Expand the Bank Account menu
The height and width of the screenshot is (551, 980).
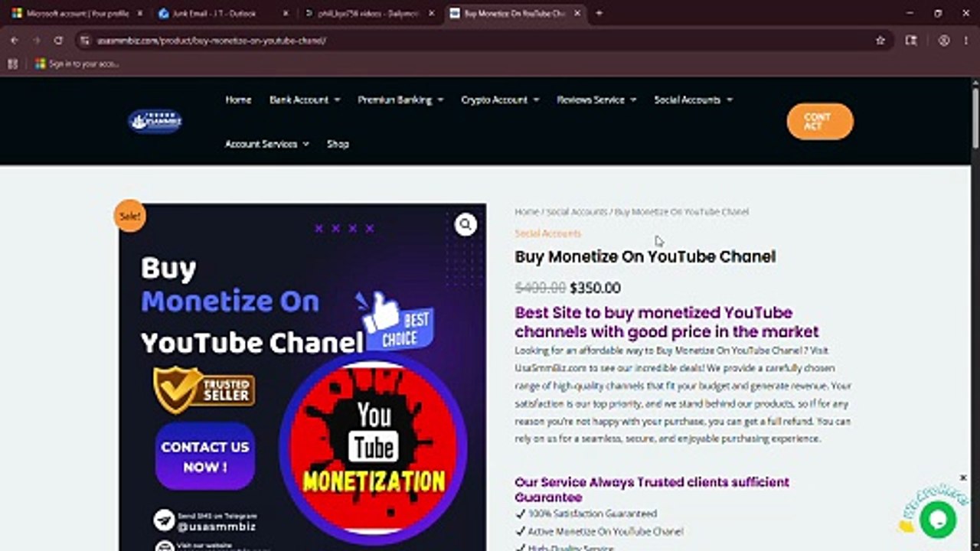(305, 99)
